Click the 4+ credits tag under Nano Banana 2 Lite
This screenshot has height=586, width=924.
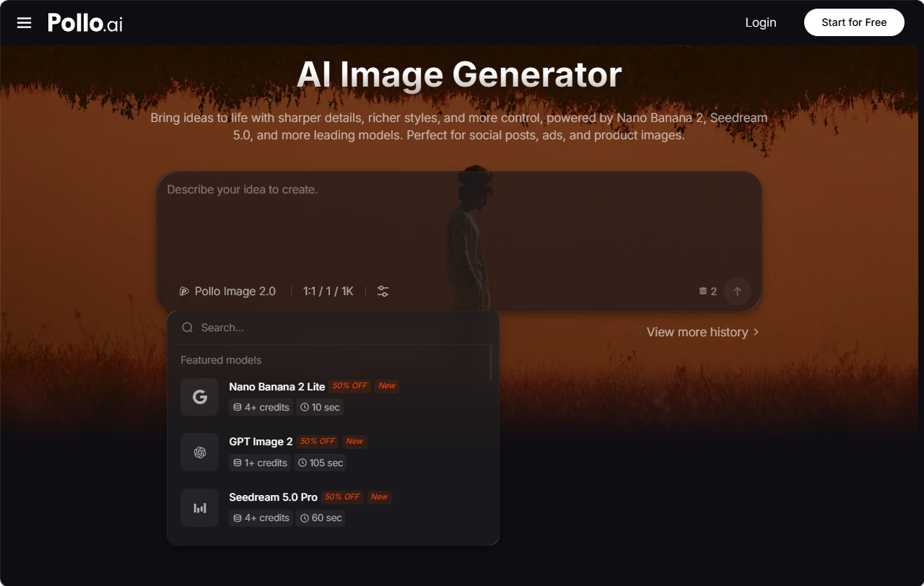pyautogui.click(x=261, y=407)
